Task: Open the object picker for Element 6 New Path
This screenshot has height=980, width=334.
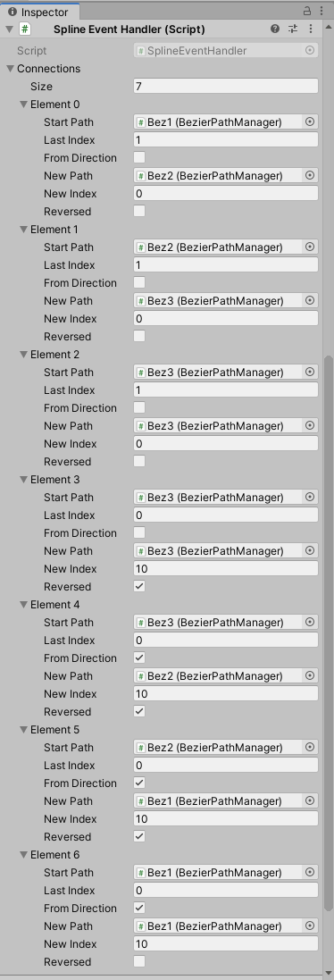Action: (x=310, y=926)
